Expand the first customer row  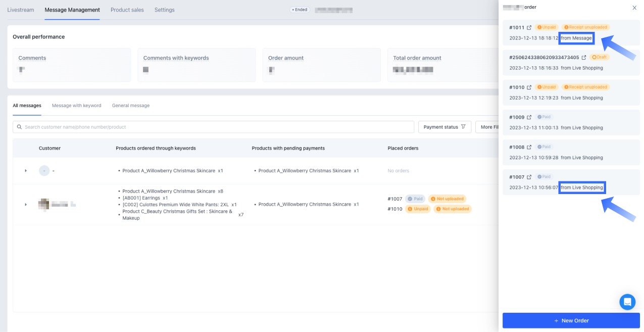(26, 171)
